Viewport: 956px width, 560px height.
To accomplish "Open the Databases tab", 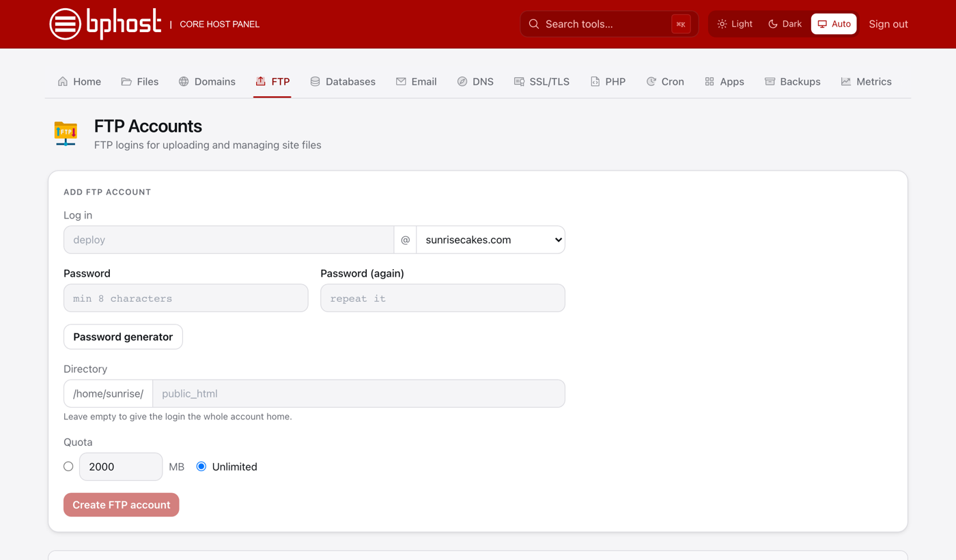I will pyautogui.click(x=343, y=81).
